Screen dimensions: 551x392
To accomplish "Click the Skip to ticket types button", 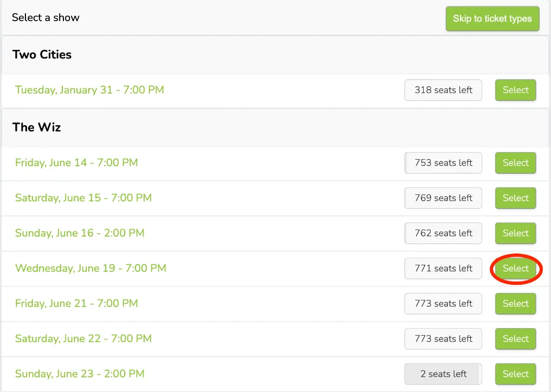I will [492, 18].
